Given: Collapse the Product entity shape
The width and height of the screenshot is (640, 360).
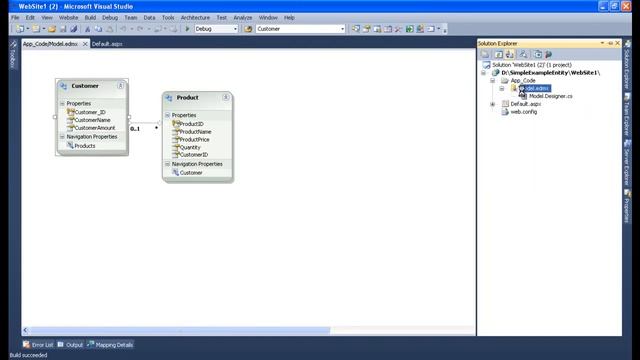Looking at the screenshot, I should click(226, 97).
